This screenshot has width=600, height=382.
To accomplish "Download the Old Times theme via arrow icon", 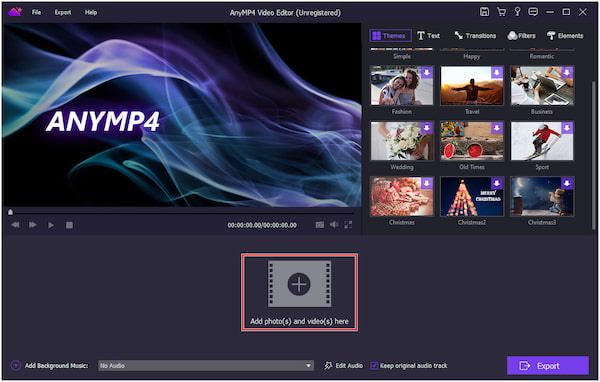I will (497, 128).
